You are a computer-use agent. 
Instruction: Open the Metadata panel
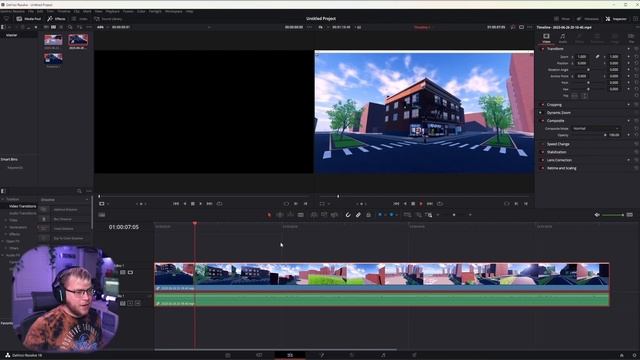[588, 19]
